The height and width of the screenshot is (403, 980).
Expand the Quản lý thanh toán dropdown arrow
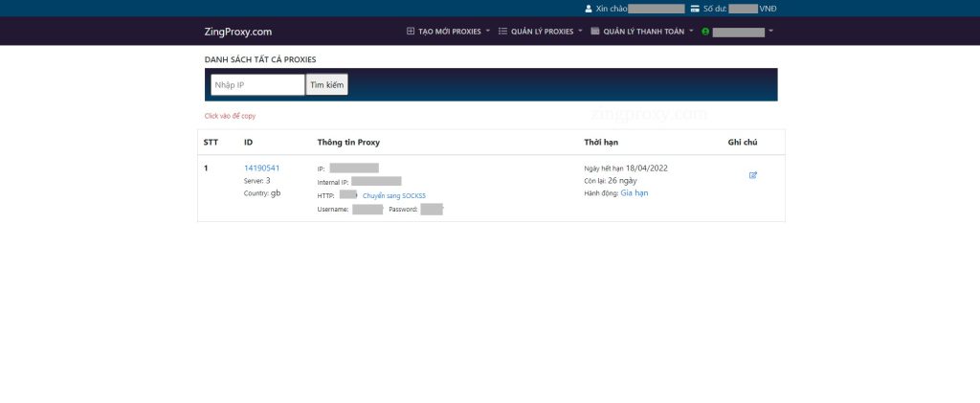691,31
